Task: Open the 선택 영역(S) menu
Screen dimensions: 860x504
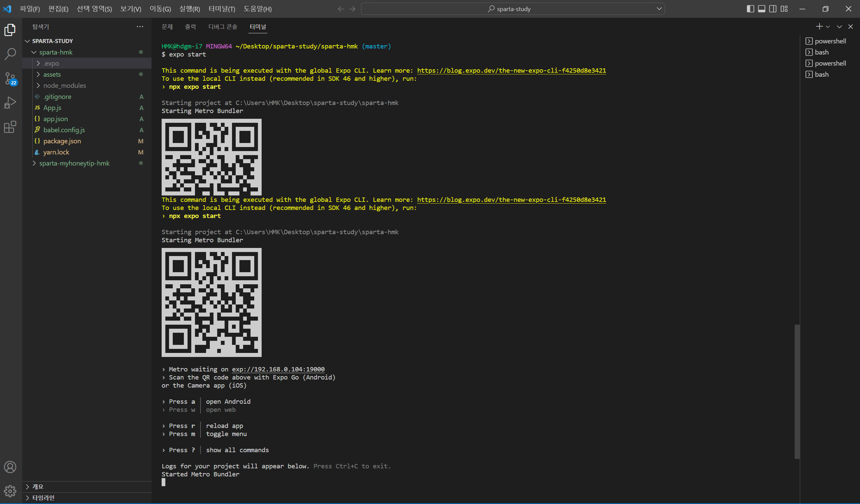Action: tap(94, 9)
